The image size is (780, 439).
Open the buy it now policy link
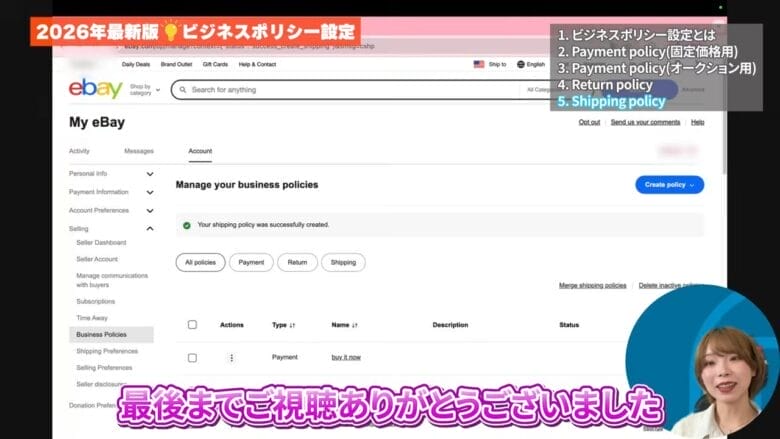[x=346, y=357]
